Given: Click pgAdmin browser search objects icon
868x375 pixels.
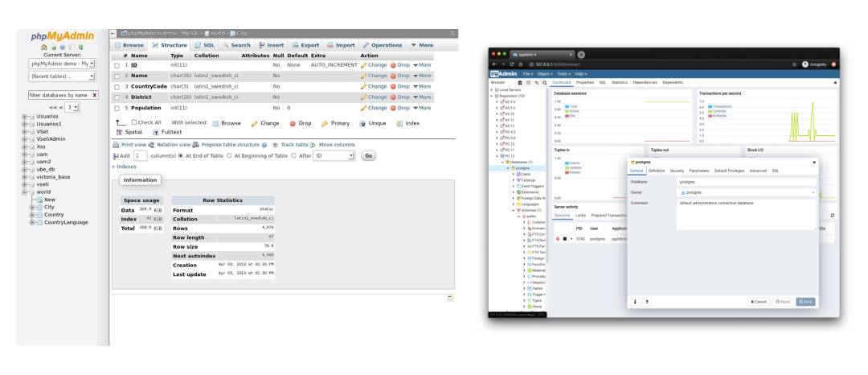Looking at the screenshot, I should 545,83.
